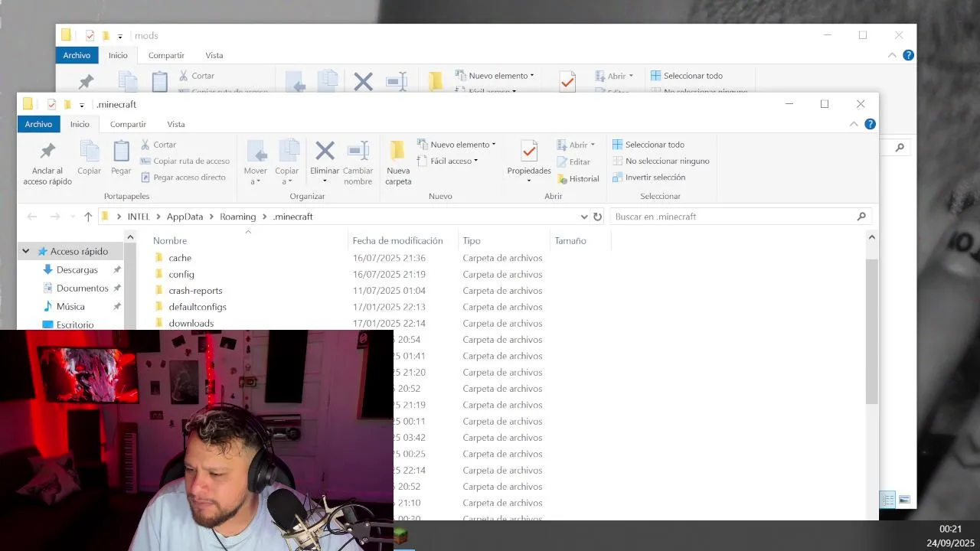Click the Eliminar red X icon
980x551 pixels.
325,151
